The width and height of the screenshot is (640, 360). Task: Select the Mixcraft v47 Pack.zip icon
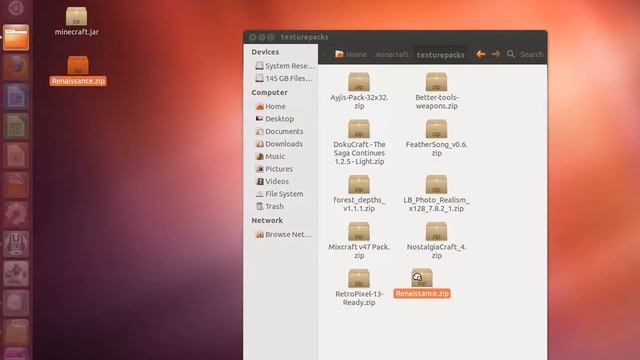tap(359, 231)
